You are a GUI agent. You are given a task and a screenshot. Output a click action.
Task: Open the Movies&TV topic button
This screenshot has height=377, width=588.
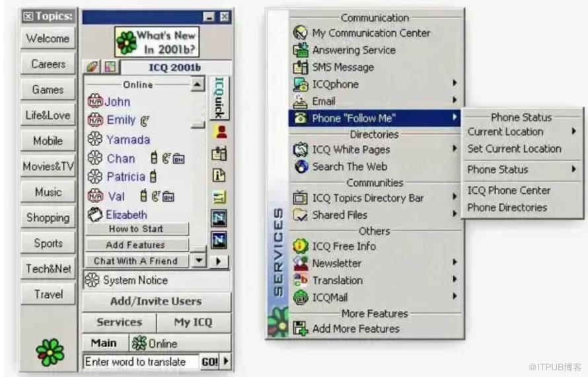tap(48, 167)
